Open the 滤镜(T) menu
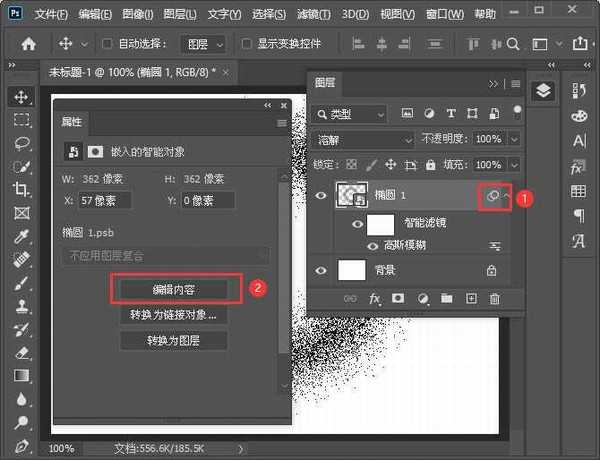Image resolution: width=600 pixels, height=460 pixels. [x=314, y=15]
